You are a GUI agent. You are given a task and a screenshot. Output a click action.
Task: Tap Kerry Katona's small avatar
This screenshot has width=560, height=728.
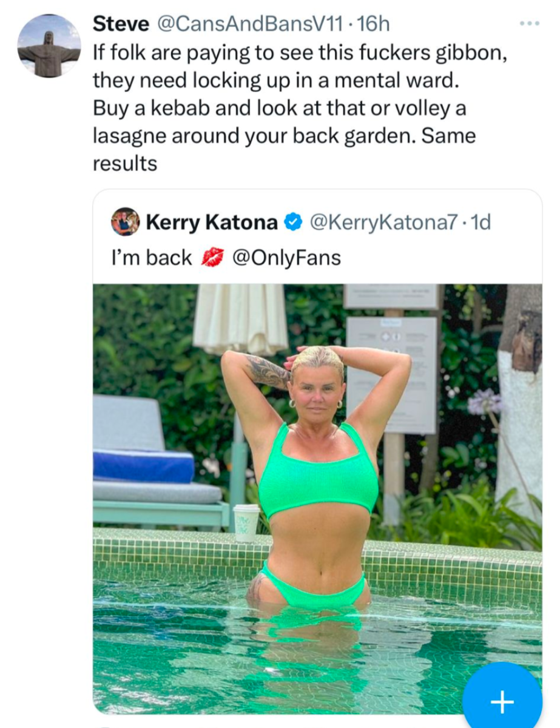(125, 223)
